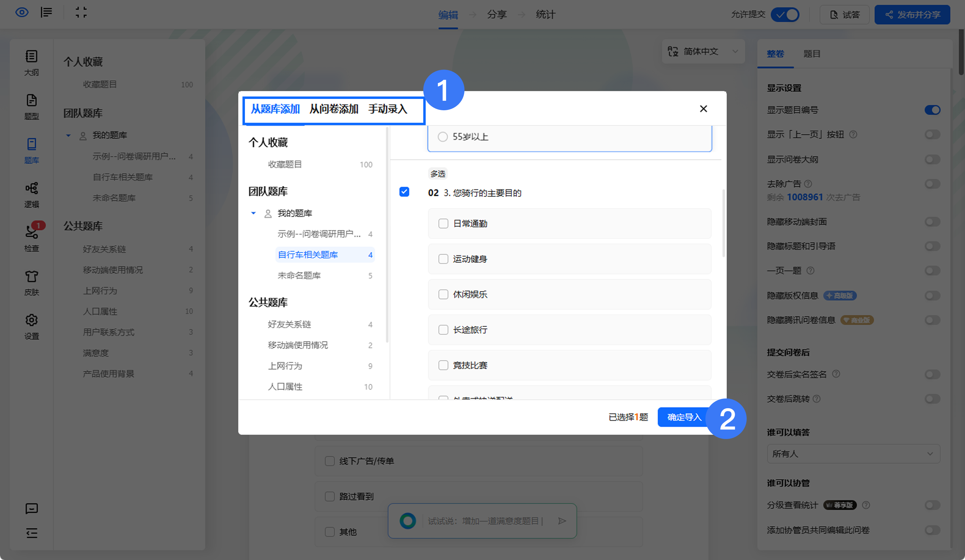Screen dimensions: 965x560
Task: Click the eye preview icon
Action: tap(22, 13)
